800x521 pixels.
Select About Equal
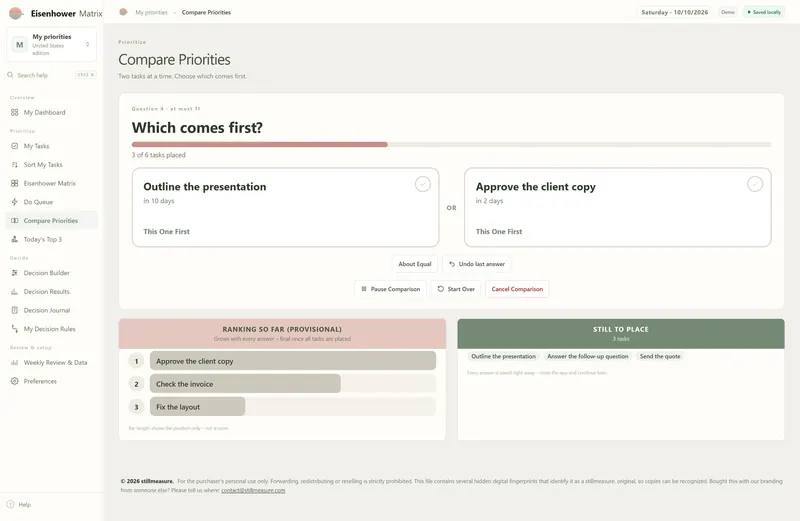coord(415,264)
